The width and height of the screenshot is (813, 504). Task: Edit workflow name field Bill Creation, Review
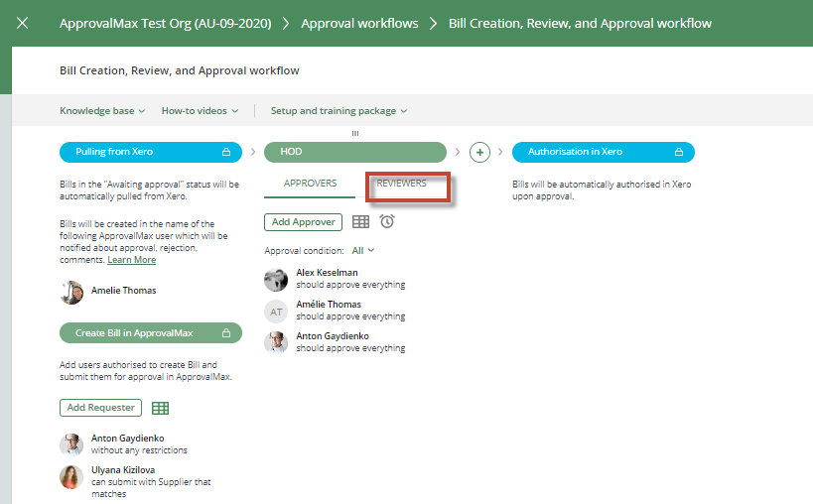pos(180,70)
